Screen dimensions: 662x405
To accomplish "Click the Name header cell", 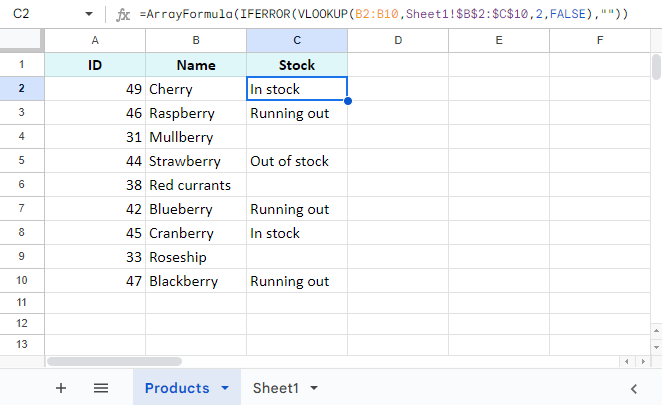I will pos(196,65).
